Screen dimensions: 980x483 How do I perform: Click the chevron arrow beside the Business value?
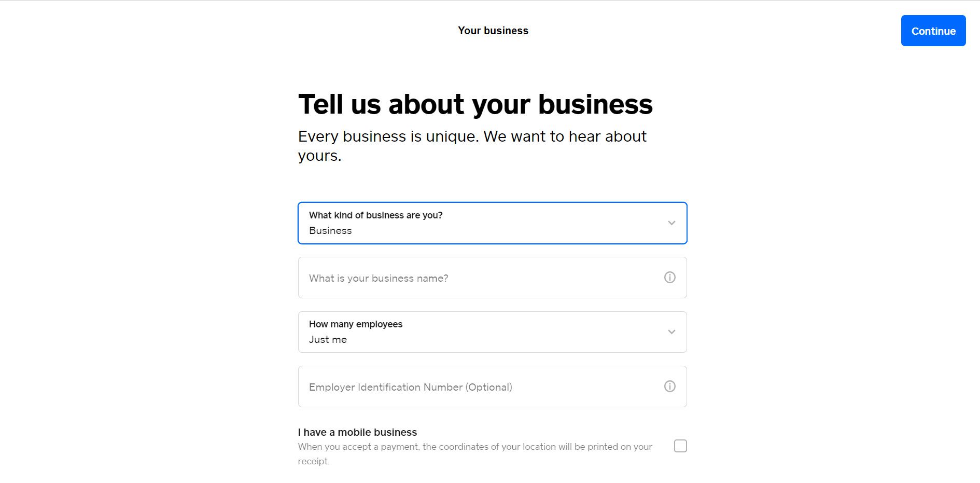[671, 223]
